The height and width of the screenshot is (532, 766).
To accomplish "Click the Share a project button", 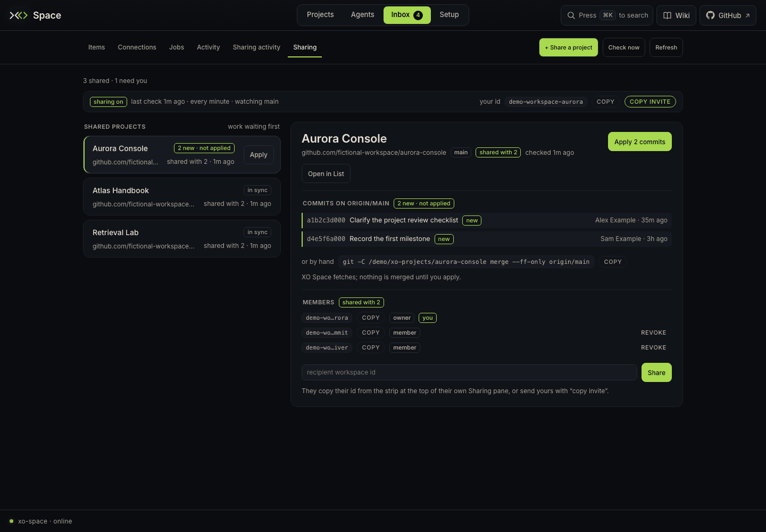I will [569, 47].
